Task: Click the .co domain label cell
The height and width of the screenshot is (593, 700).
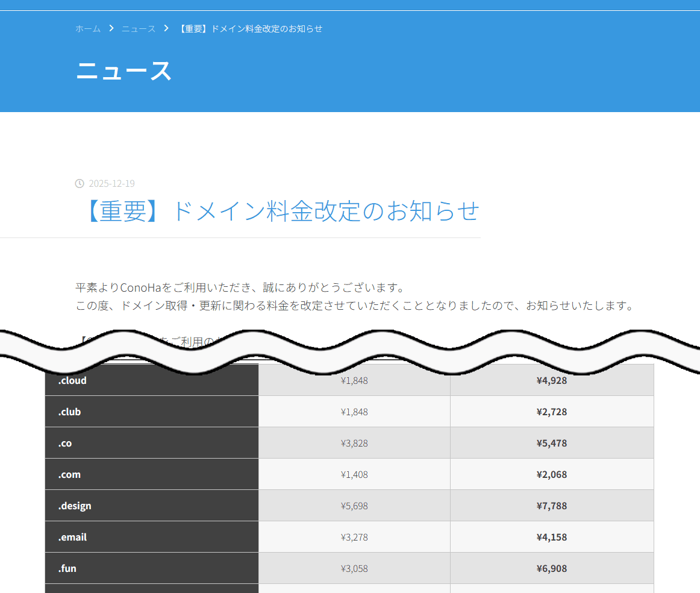Action: click(64, 443)
